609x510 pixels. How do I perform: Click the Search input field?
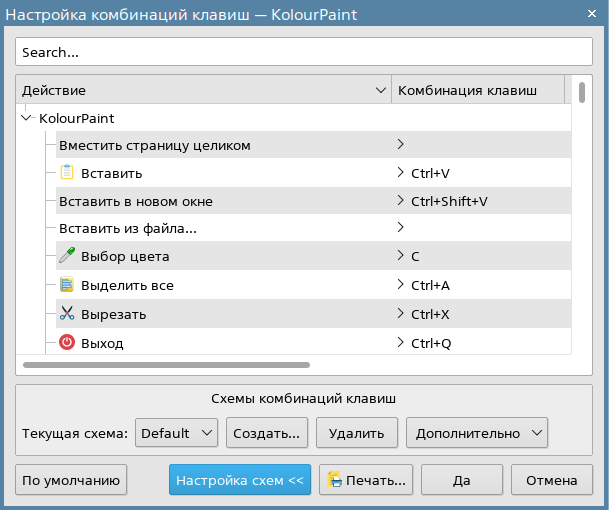pos(304,52)
